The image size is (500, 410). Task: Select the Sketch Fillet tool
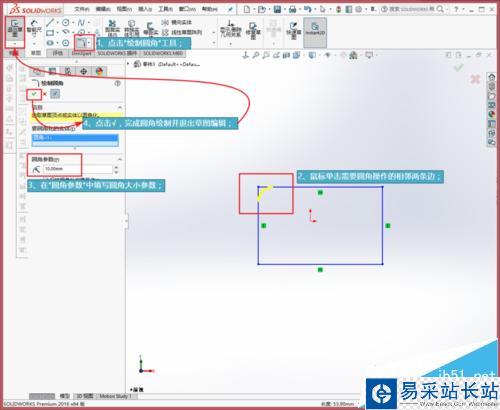[x=81, y=42]
